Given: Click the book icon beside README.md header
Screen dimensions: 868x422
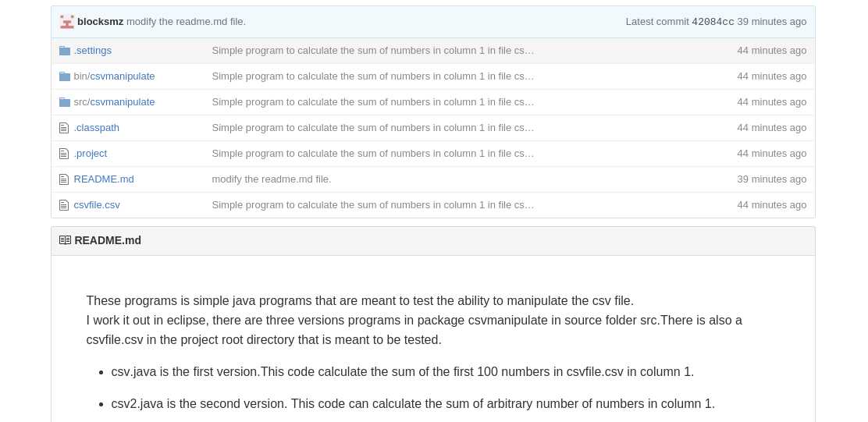Looking at the screenshot, I should pyautogui.click(x=66, y=240).
